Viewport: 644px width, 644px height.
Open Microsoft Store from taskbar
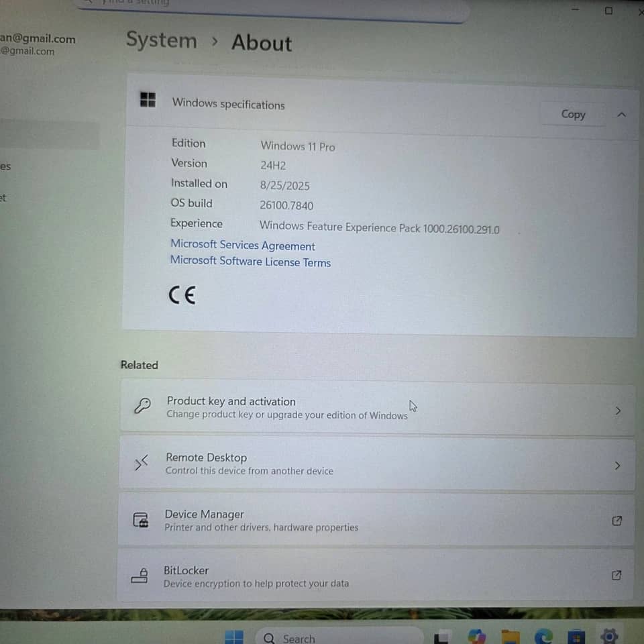click(576, 637)
